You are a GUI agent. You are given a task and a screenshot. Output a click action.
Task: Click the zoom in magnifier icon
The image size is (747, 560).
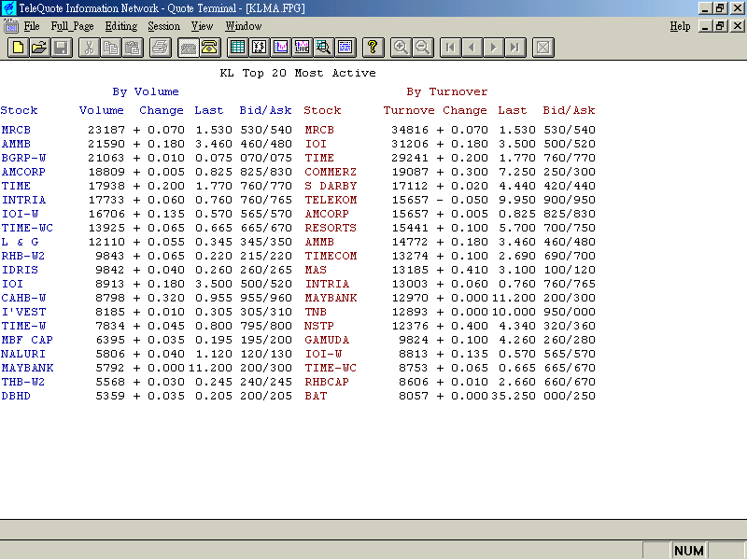401,48
